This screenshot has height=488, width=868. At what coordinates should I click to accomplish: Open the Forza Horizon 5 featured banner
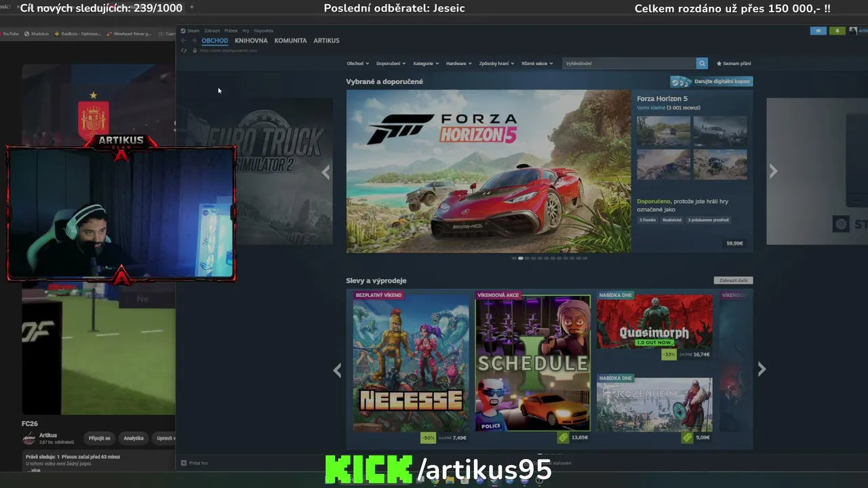(488, 171)
